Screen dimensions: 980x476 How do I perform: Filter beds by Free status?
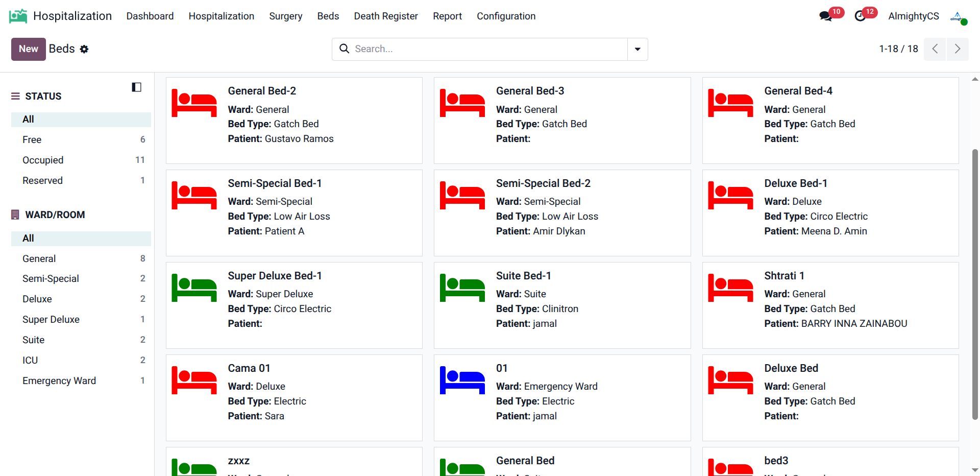pos(32,139)
